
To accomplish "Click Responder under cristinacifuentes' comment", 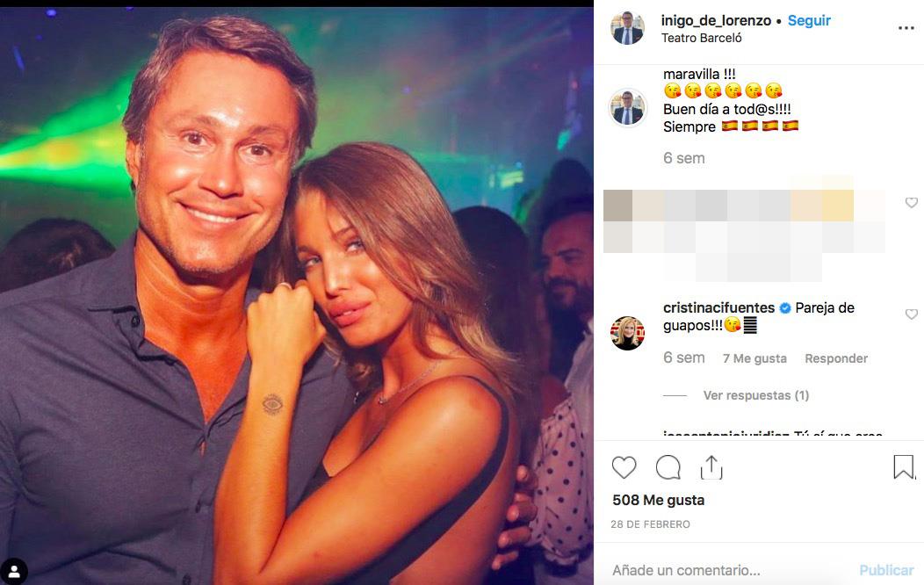I will (836, 358).
